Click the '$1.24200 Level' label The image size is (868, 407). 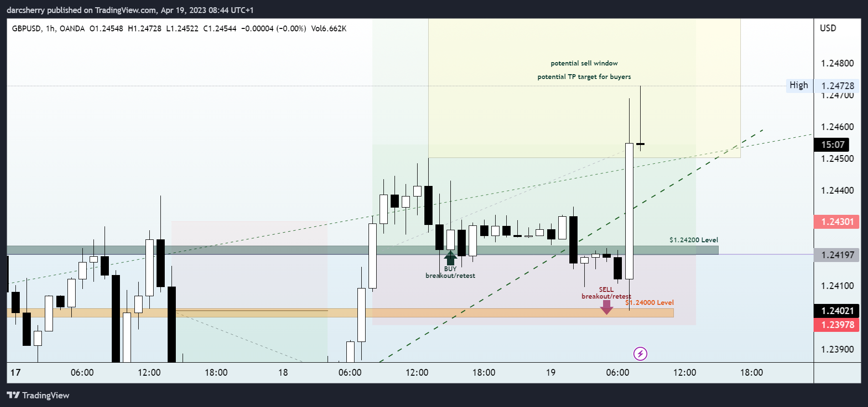point(694,240)
